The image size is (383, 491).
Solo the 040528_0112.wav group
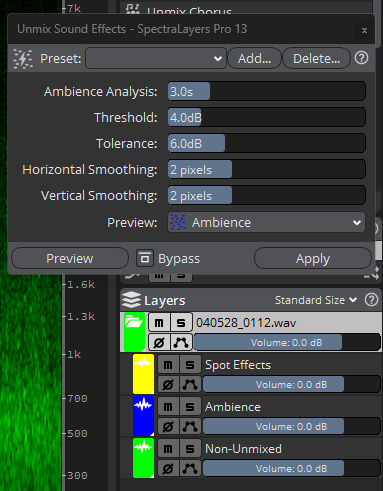(181, 323)
